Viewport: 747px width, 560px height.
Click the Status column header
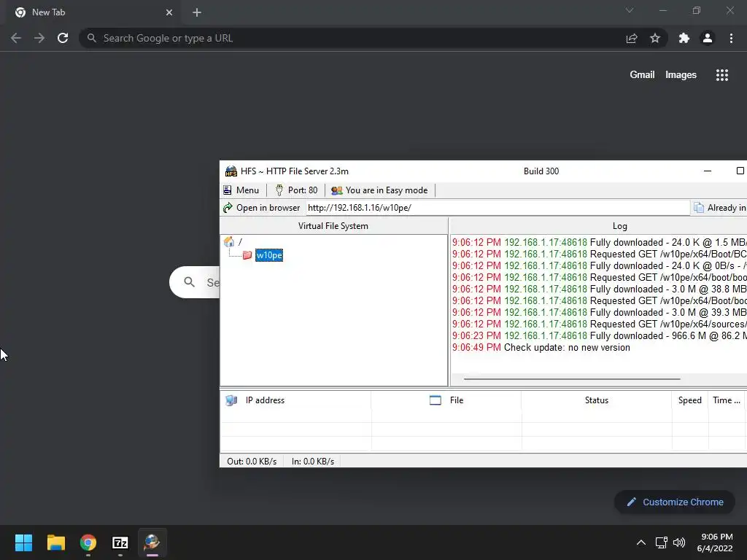click(597, 400)
